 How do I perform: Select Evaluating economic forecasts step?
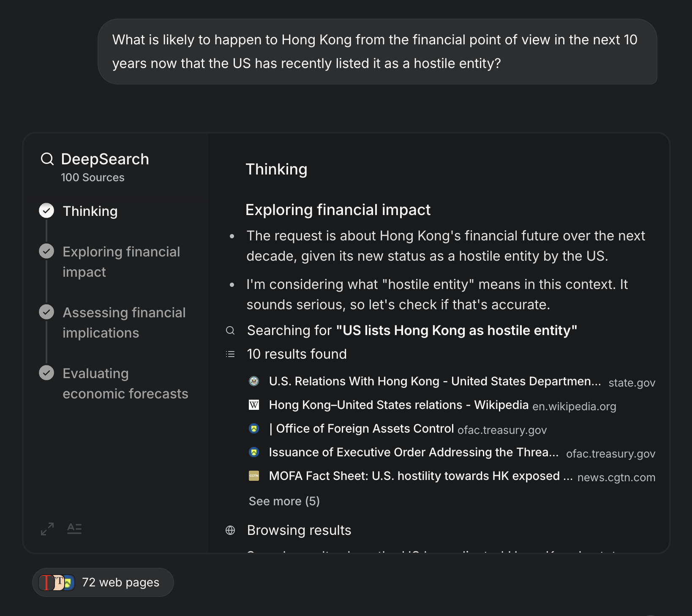tap(125, 384)
